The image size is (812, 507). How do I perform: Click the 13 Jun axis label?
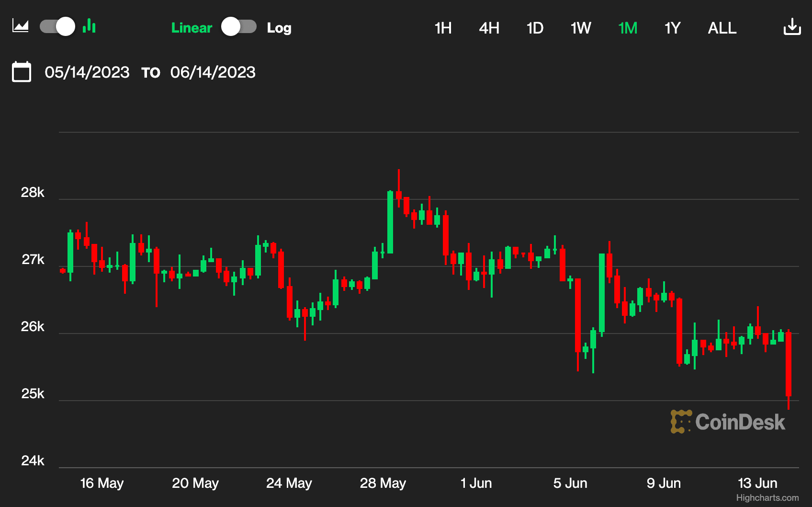coord(757,483)
